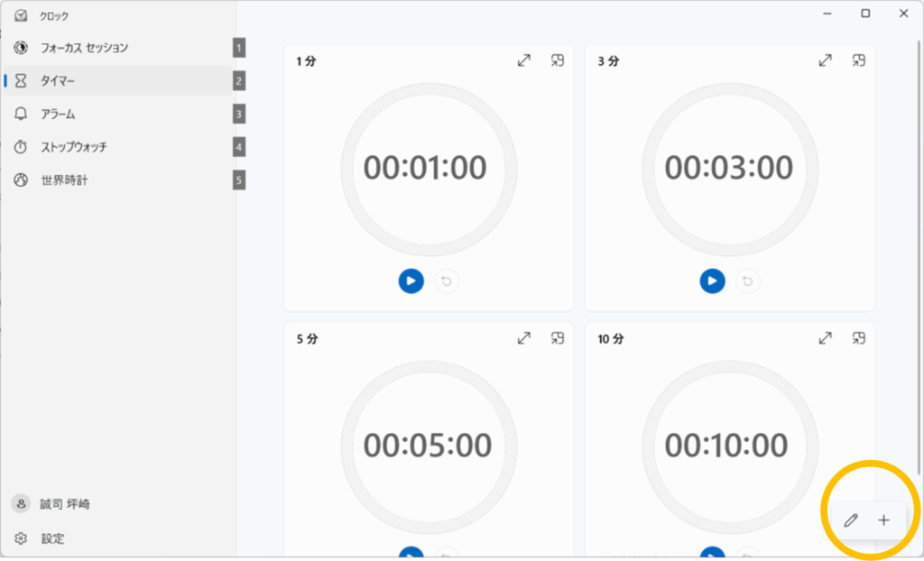The width and height of the screenshot is (924, 561).
Task: Expand the 5 分 timer to full view
Action: click(523, 338)
